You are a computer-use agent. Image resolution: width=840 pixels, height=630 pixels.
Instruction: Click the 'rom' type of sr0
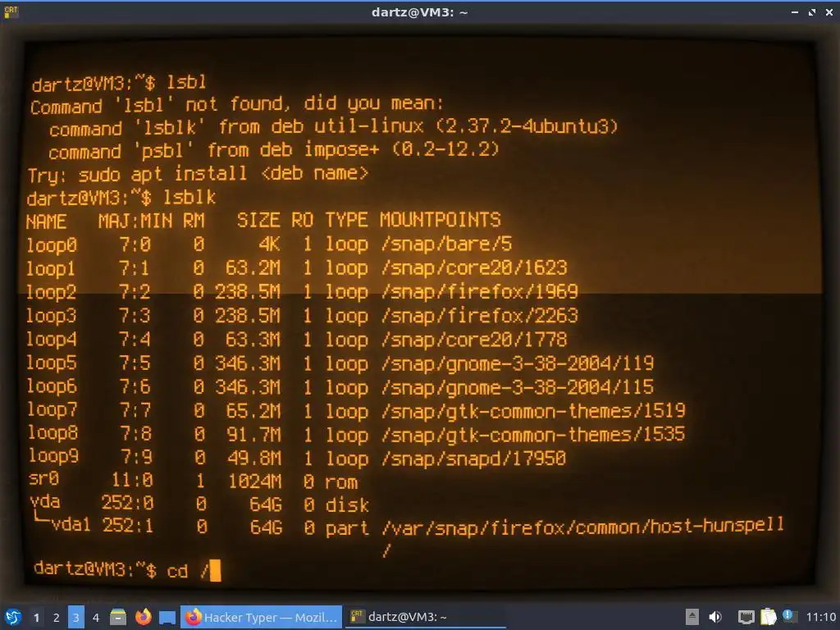click(x=341, y=482)
